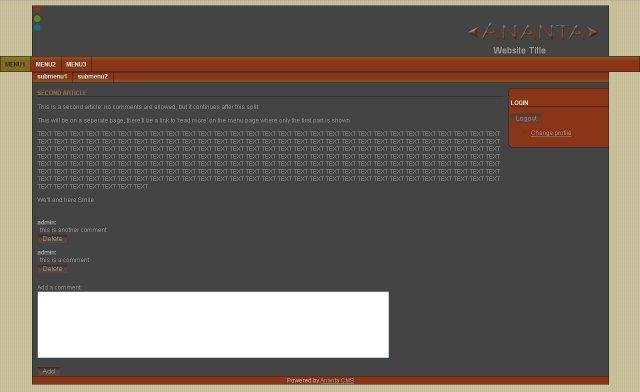Click the admin name above 'this is a comment'
Viewport: 640px width, 392px height.
click(x=47, y=252)
